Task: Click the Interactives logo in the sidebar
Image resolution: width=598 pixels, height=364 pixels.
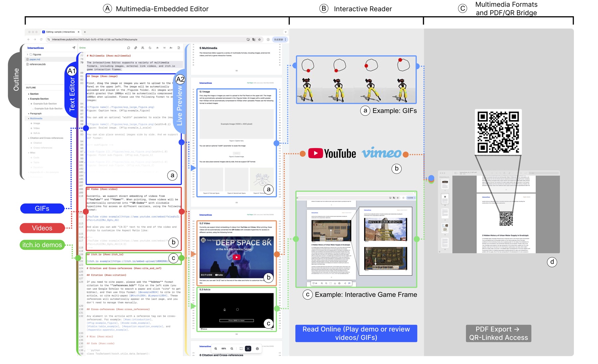Action: coord(36,48)
